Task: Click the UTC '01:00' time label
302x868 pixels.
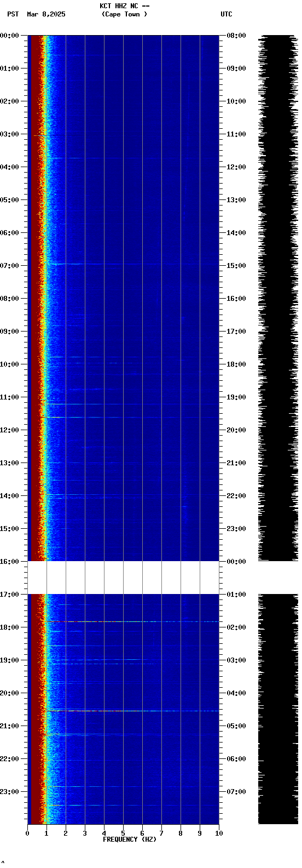Action: [x=236, y=595]
